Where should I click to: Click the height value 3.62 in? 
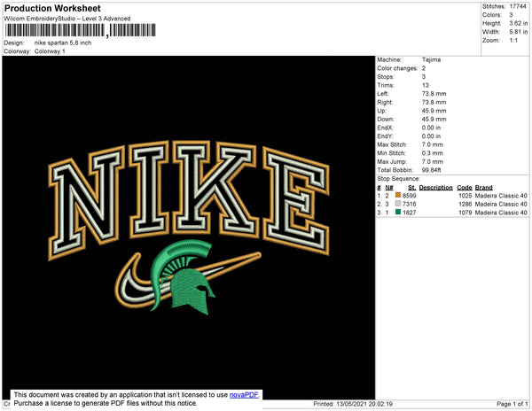(x=518, y=23)
